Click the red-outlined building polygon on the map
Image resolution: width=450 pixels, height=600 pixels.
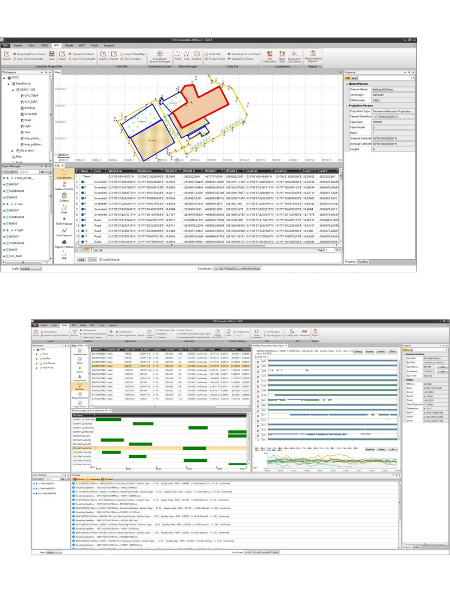point(201,106)
